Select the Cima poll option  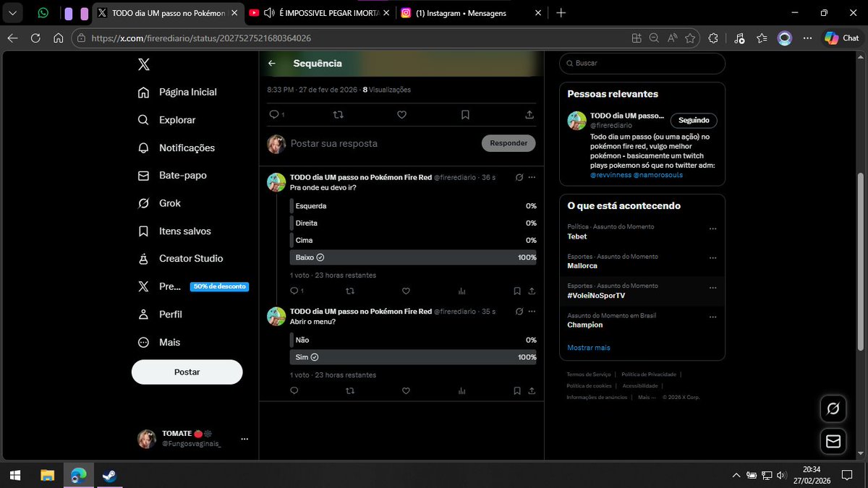pyautogui.click(x=413, y=240)
